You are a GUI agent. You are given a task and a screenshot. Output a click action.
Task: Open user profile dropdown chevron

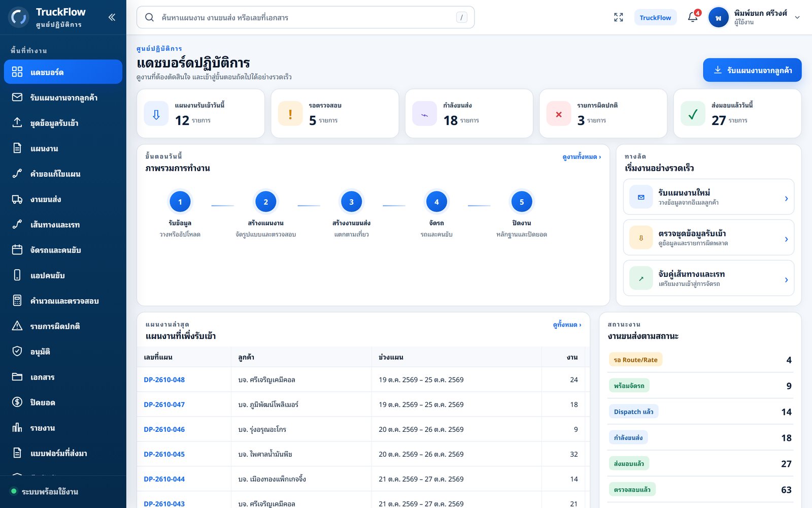click(x=797, y=17)
